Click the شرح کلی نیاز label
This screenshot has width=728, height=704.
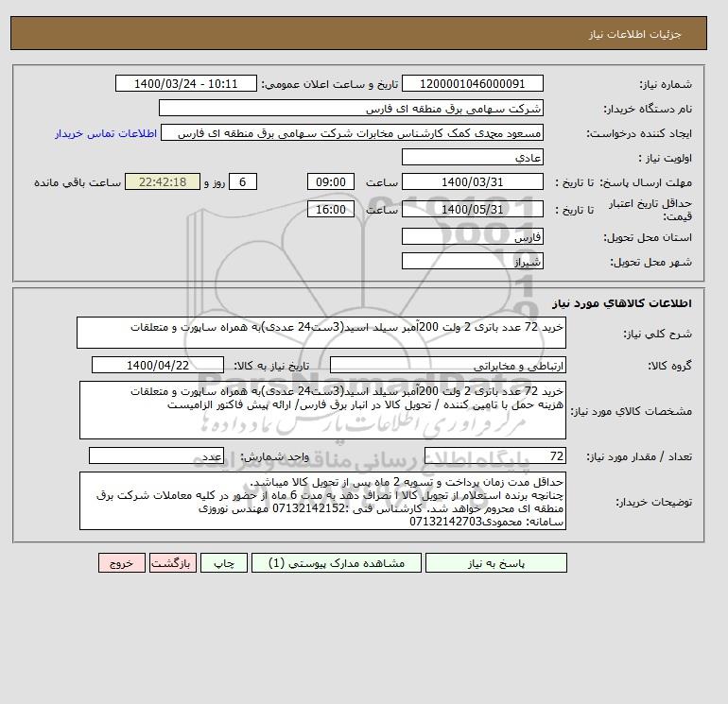(x=657, y=334)
